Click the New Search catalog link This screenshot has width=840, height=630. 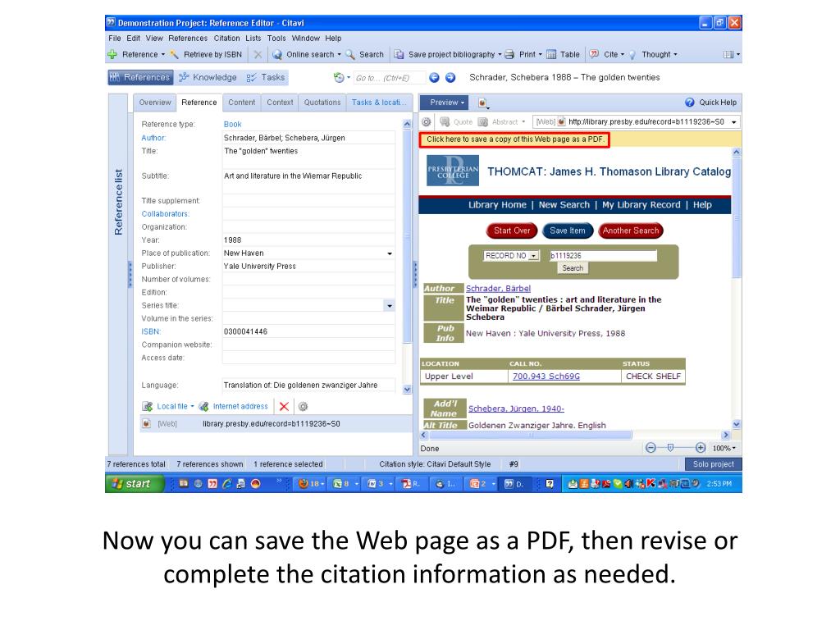[564, 204]
